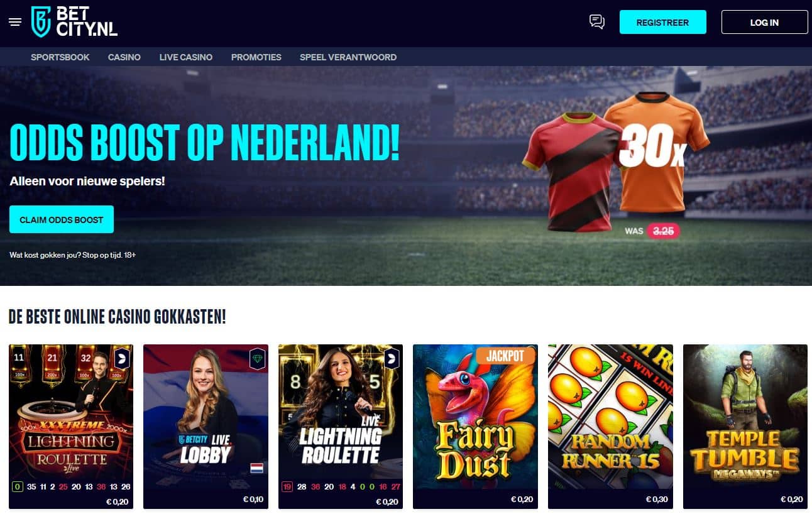Image resolution: width=812 pixels, height=514 pixels.
Task: Open the live chat icon
Action: [597, 22]
